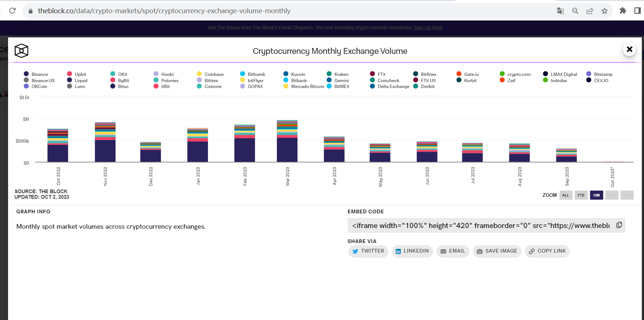The image size is (644, 320).
Task: Click the GRAPH INFO heading
Action: click(33, 212)
